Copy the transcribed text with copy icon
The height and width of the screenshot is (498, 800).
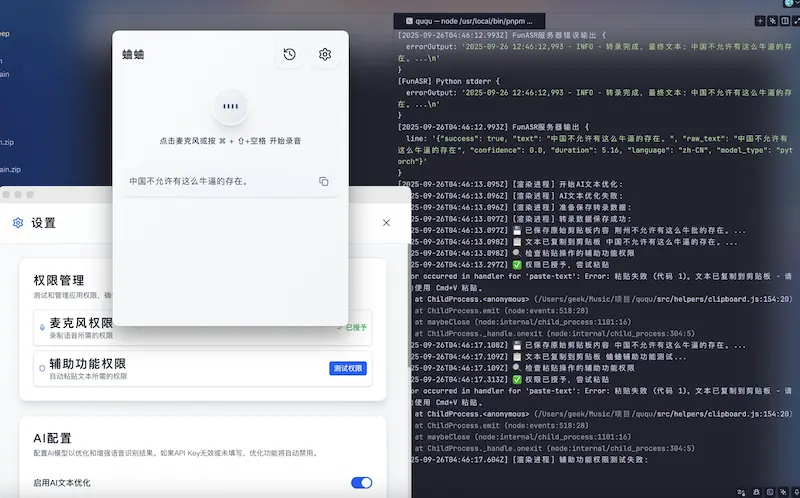pos(323,181)
